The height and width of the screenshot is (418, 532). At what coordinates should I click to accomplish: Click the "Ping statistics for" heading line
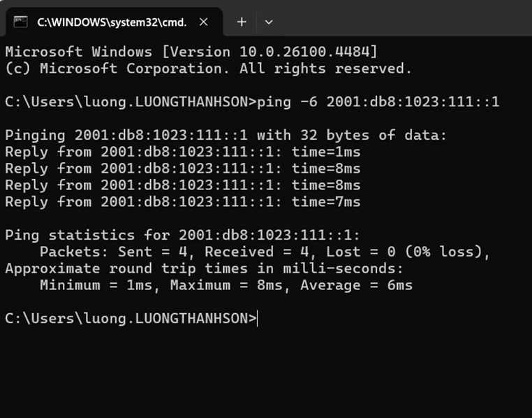coord(182,236)
